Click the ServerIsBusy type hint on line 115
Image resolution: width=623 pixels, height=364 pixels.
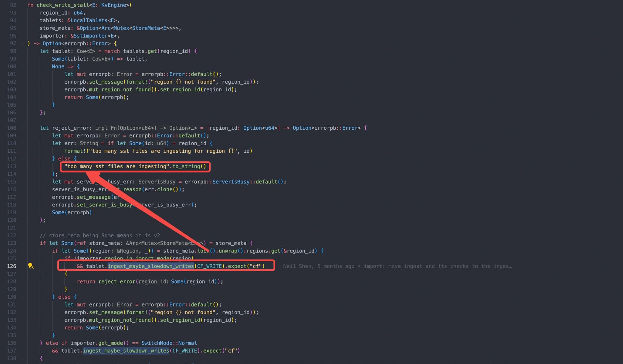click(x=157, y=182)
